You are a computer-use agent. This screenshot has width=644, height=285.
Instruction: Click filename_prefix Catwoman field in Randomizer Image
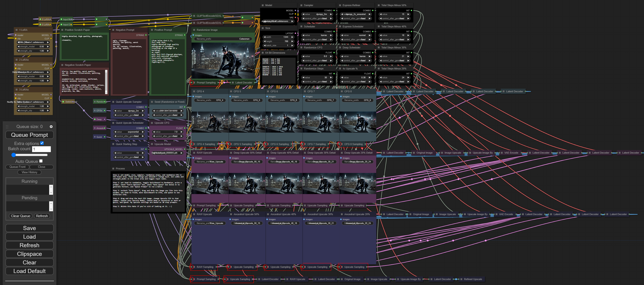[x=223, y=39]
